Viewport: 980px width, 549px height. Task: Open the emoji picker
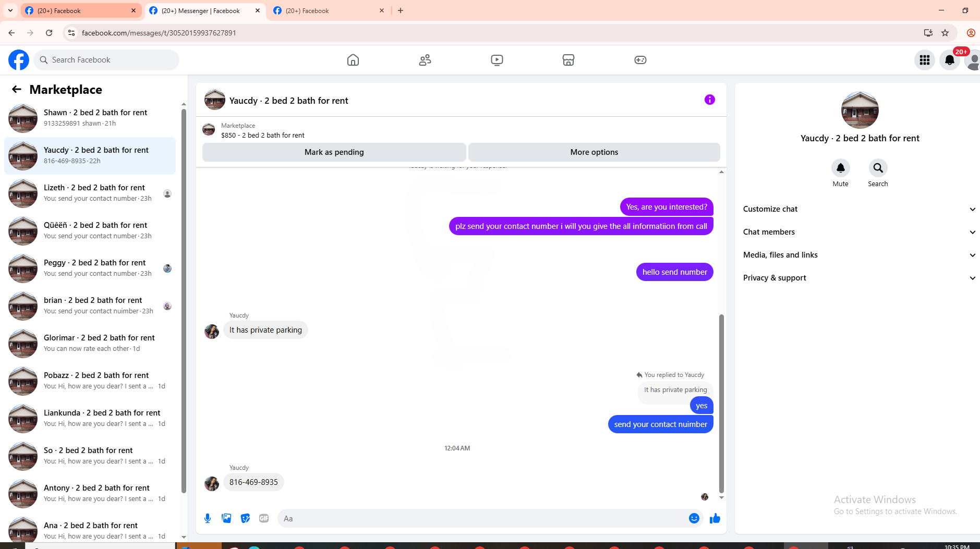click(x=694, y=518)
